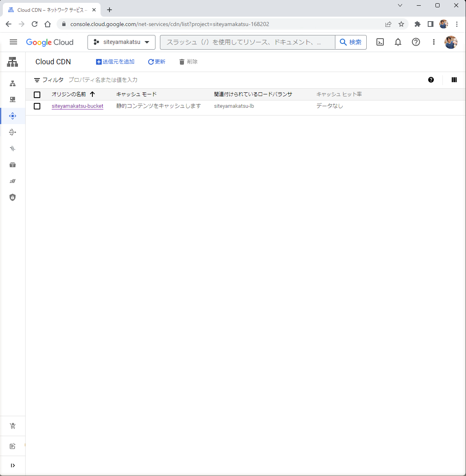Open the column display options icon

[x=454, y=80]
